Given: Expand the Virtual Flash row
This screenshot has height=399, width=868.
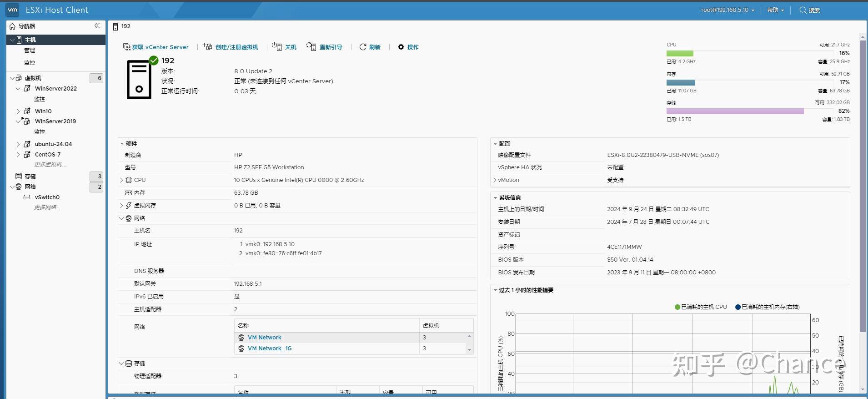Looking at the screenshot, I should tap(121, 206).
